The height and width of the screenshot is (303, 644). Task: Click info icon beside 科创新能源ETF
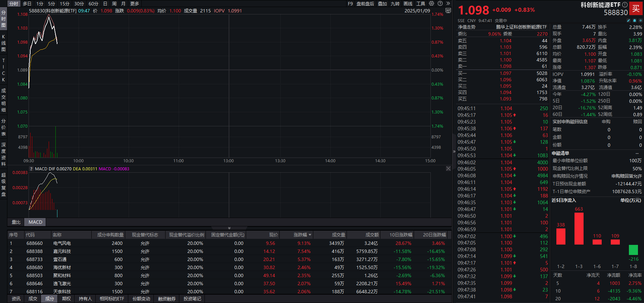point(625,5)
